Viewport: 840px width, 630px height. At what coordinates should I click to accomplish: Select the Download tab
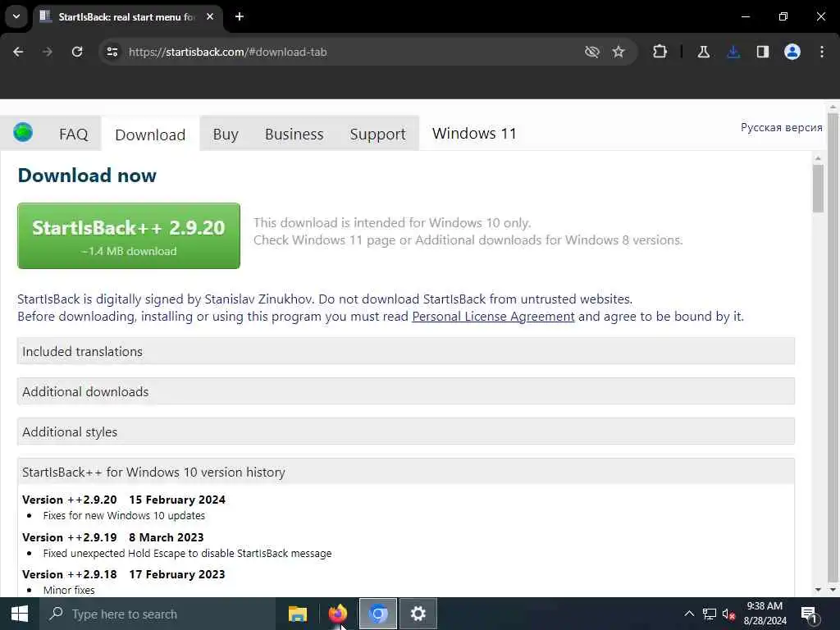[x=150, y=135]
